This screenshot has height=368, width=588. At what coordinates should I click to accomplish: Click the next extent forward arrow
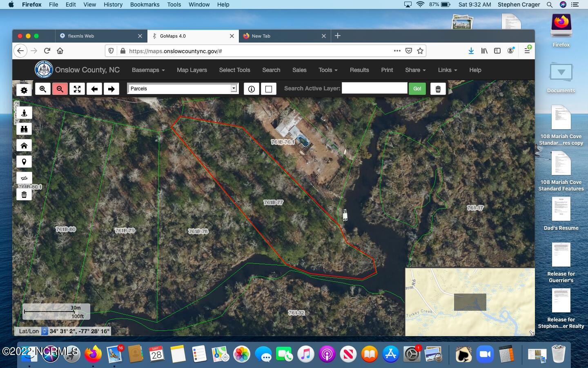[111, 89]
